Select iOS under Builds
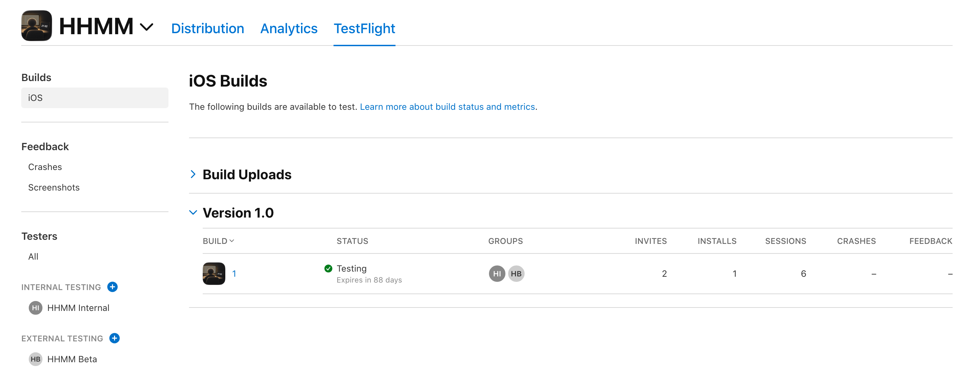The height and width of the screenshot is (379, 980). click(x=95, y=98)
